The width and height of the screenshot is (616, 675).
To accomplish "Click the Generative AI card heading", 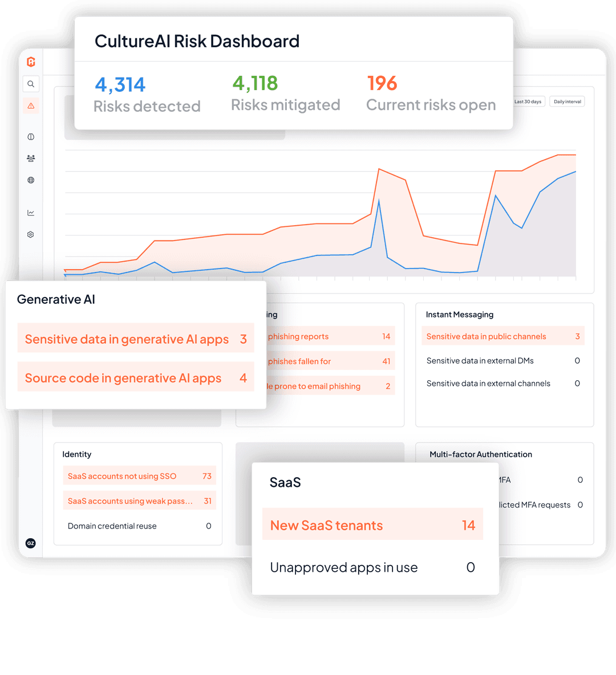I will (56, 299).
